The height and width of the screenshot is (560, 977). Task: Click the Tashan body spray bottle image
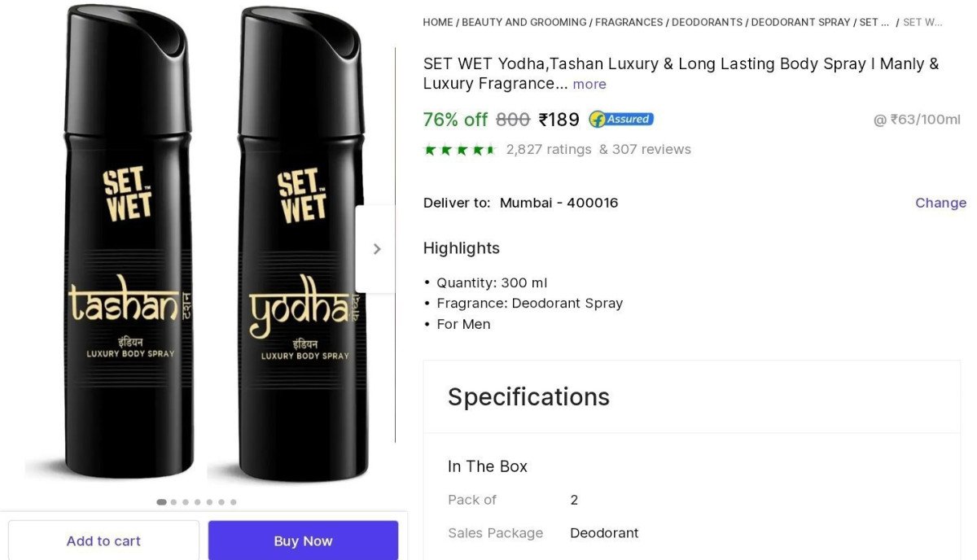(128, 244)
